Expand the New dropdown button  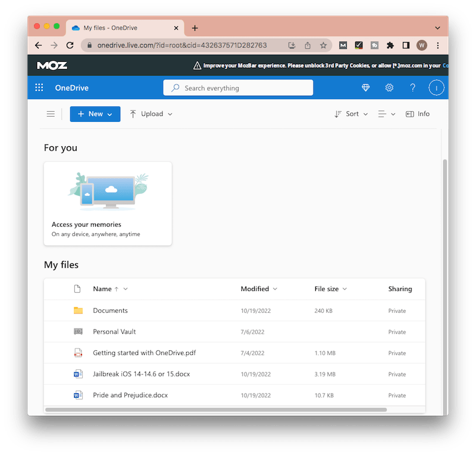(95, 114)
